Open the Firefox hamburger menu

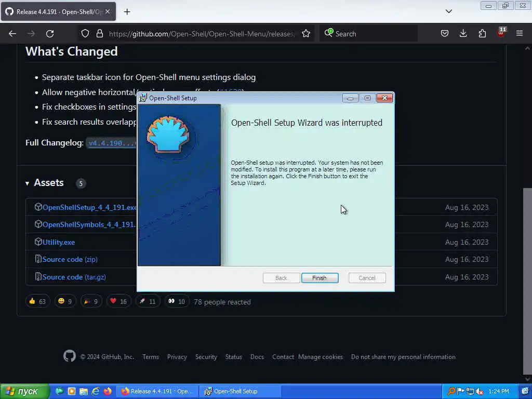(x=520, y=33)
